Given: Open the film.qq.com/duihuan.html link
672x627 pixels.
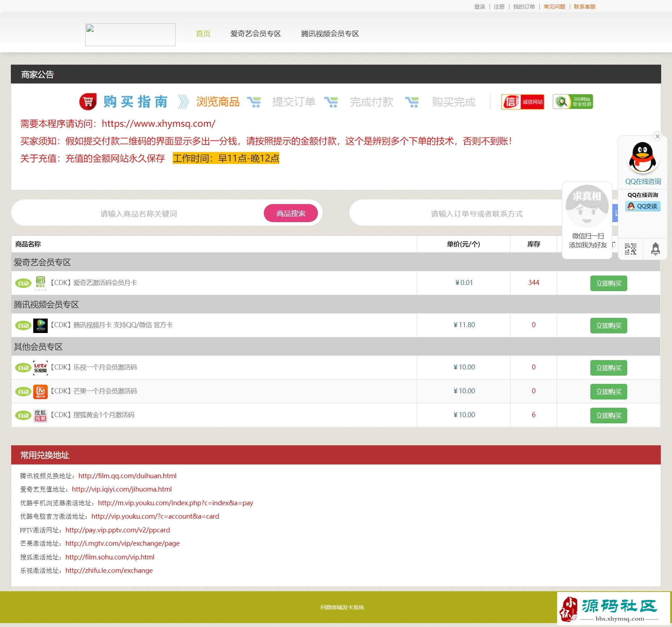Looking at the screenshot, I should [x=127, y=476].
